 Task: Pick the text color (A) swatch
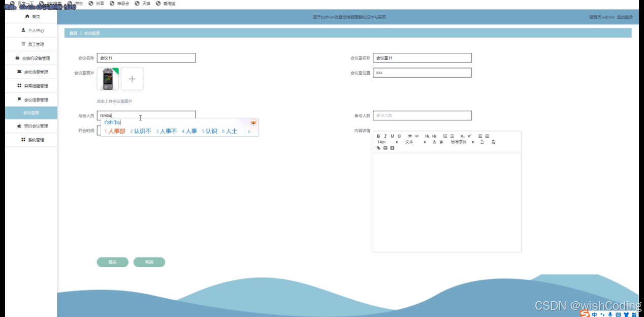[434, 142]
